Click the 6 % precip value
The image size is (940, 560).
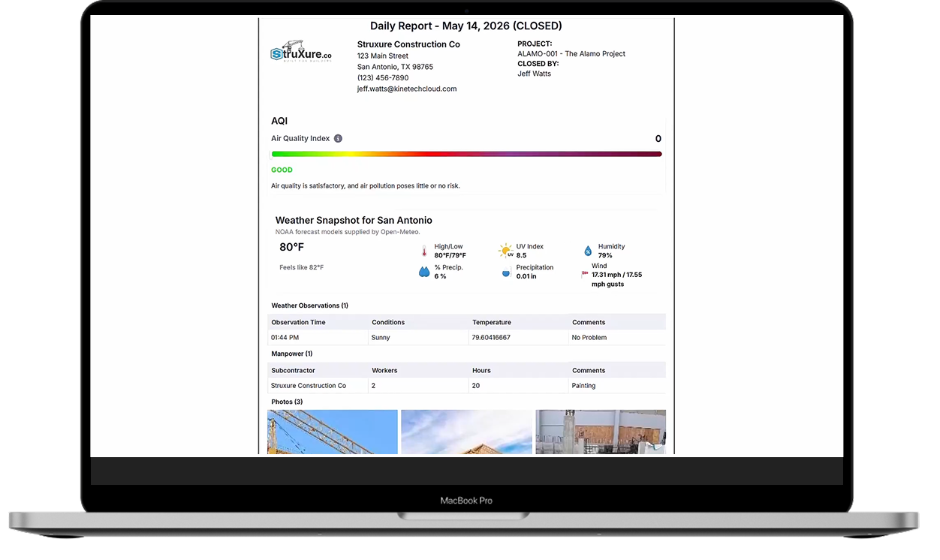click(441, 276)
